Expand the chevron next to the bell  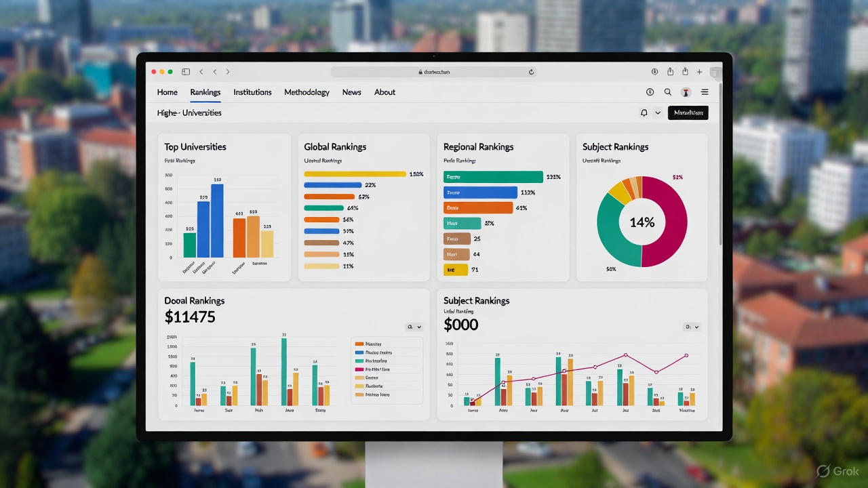pos(658,113)
